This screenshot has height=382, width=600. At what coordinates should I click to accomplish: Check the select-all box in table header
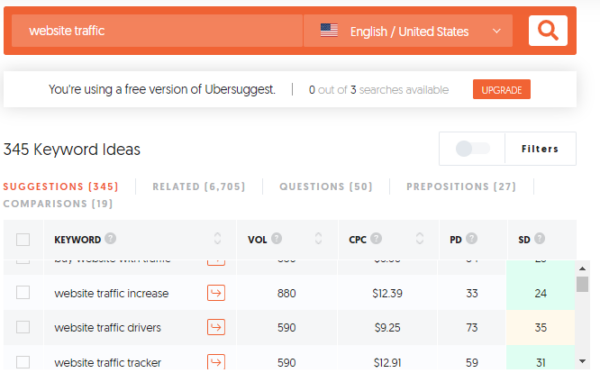coord(23,240)
